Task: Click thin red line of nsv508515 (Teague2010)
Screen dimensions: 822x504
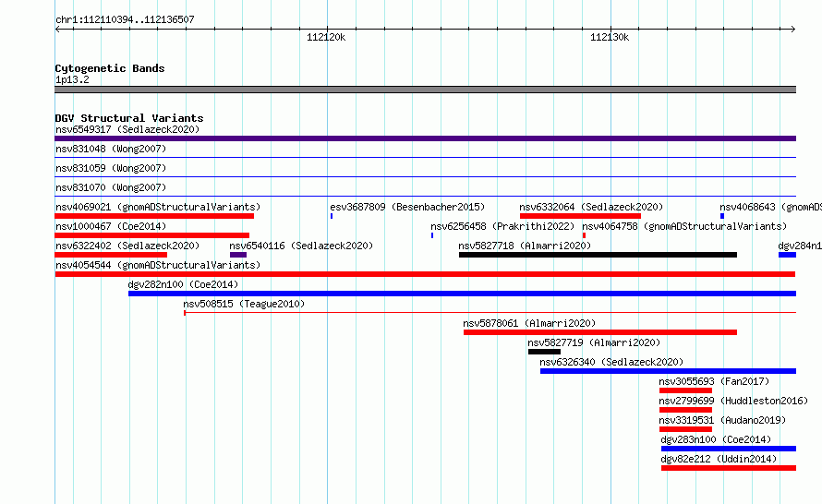Action: pyautogui.click(x=490, y=313)
